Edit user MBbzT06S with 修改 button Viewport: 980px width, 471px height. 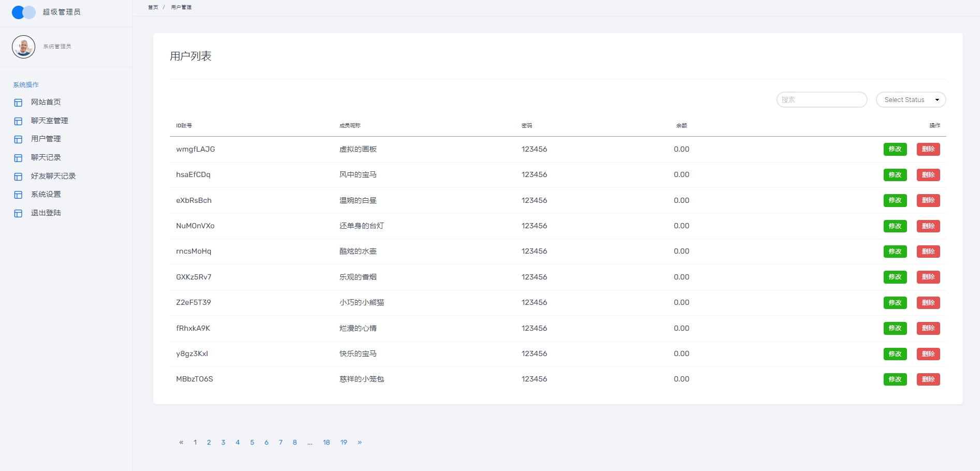point(895,379)
